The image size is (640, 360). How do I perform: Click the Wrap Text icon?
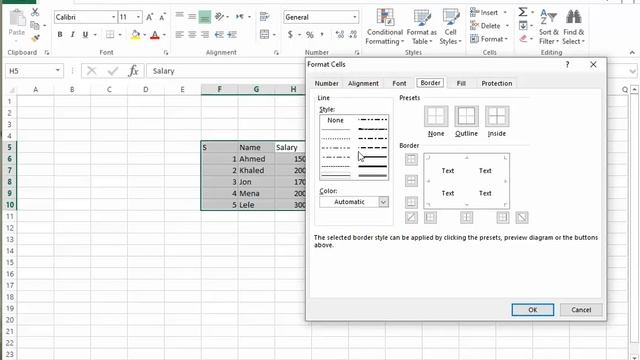tap(264, 17)
